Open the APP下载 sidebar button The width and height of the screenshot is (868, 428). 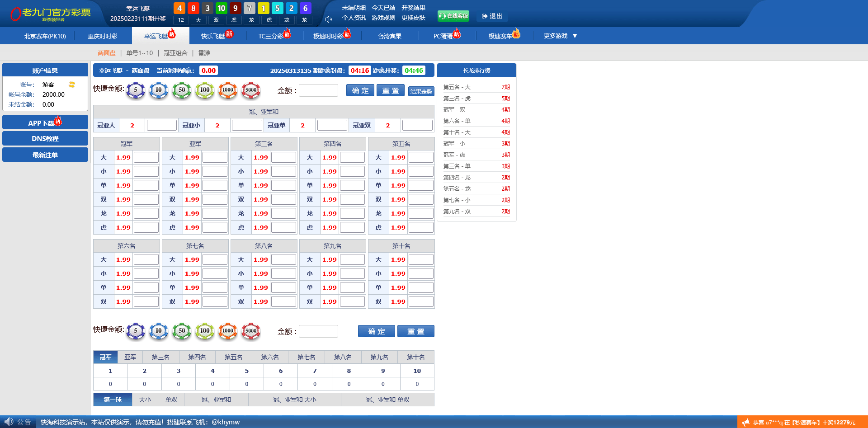(45, 122)
